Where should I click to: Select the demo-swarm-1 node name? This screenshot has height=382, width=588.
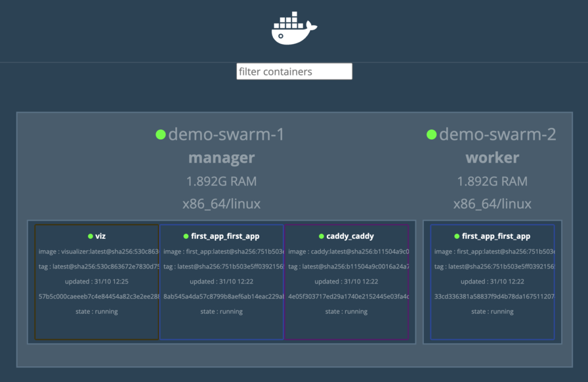coord(226,135)
